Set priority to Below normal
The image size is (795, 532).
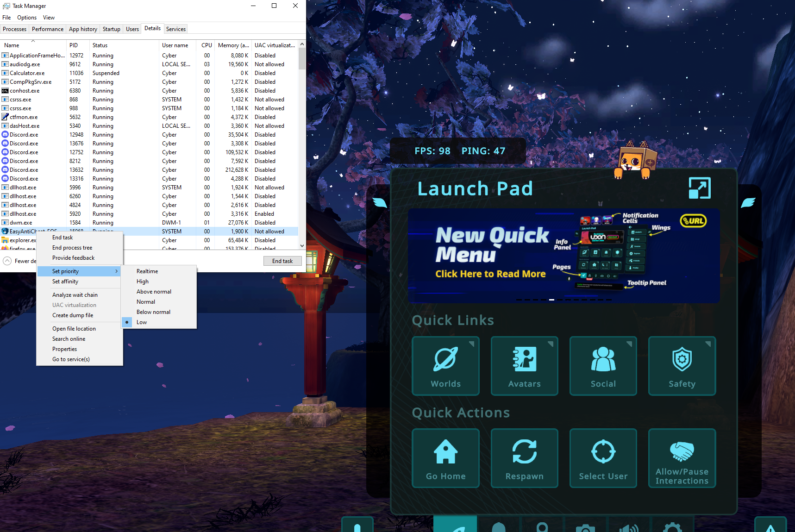click(x=158, y=312)
